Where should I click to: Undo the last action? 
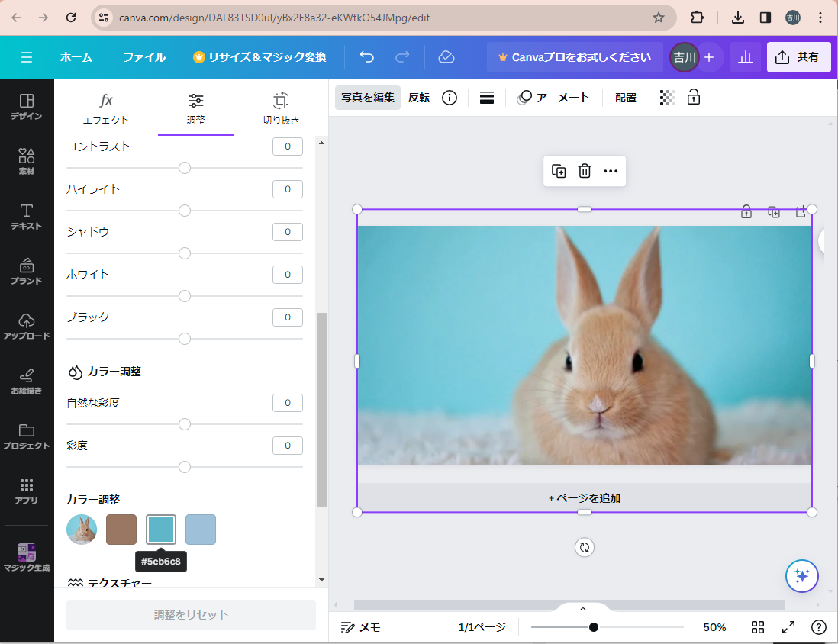click(367, 57)
